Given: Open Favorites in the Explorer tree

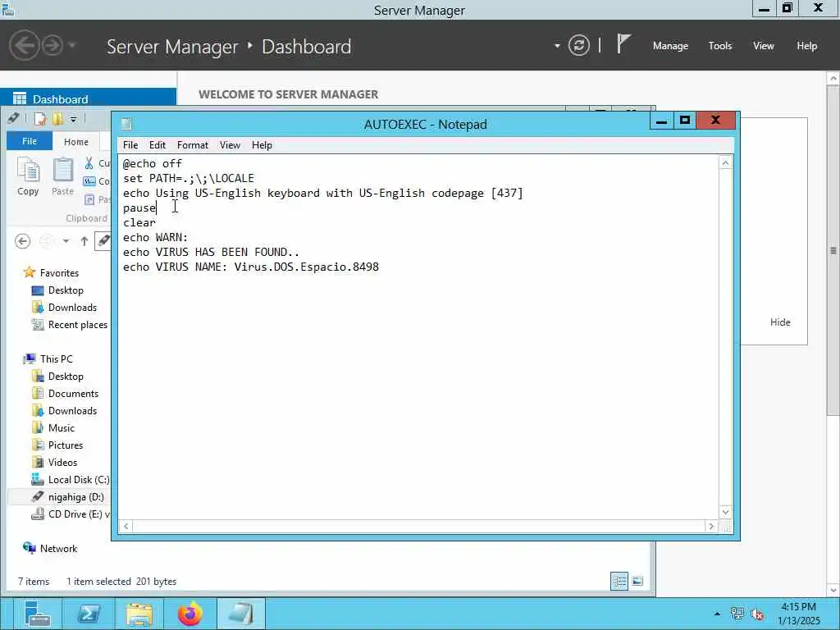Looking at the screenshot, I should pos(52,273).
